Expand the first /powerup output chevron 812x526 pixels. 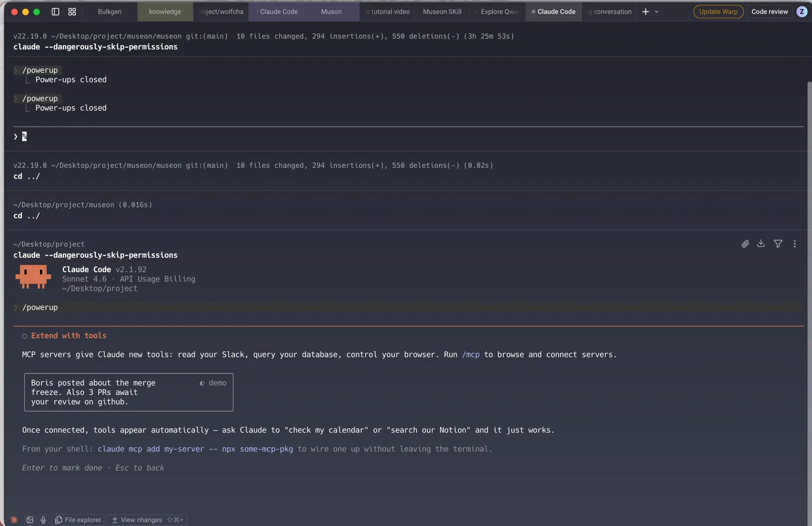coord(16,70)
